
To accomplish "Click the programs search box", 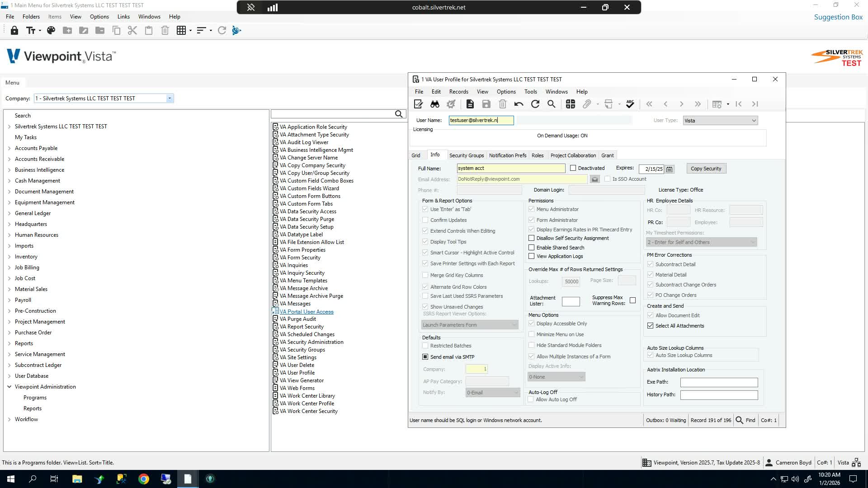I will (x=333, y=114).
